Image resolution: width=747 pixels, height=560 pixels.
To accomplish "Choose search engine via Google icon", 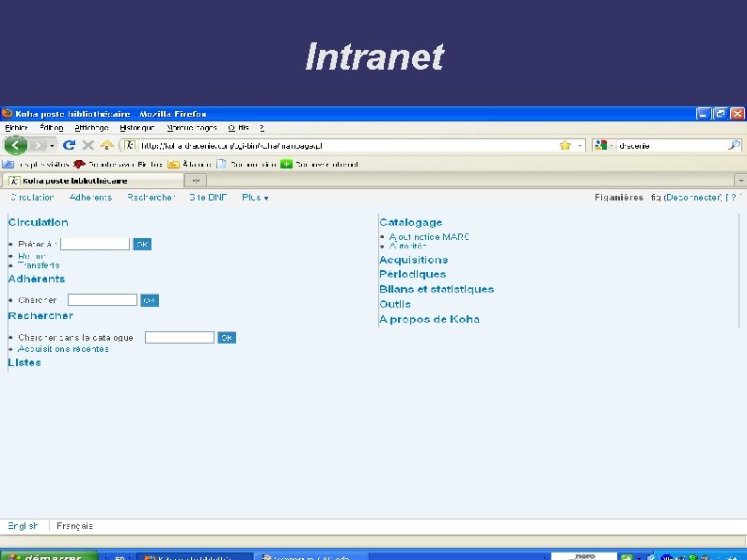I will [x=601, y=145].
